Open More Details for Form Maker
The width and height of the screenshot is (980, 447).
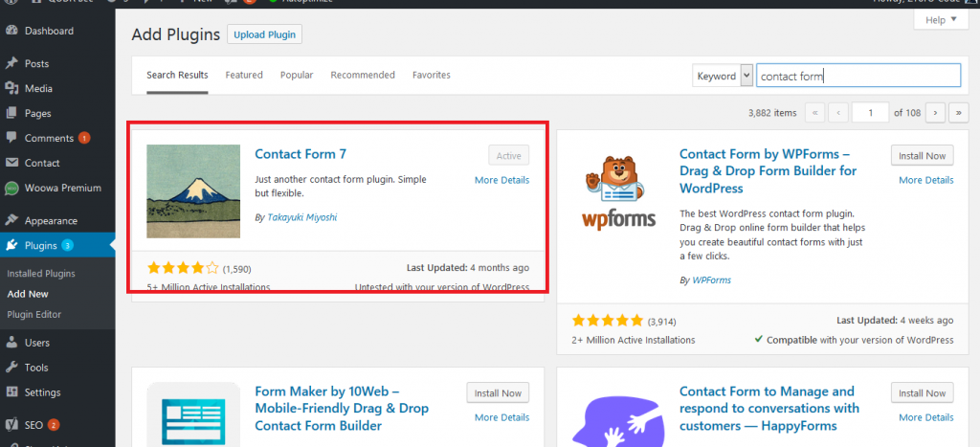pos(501,417)
